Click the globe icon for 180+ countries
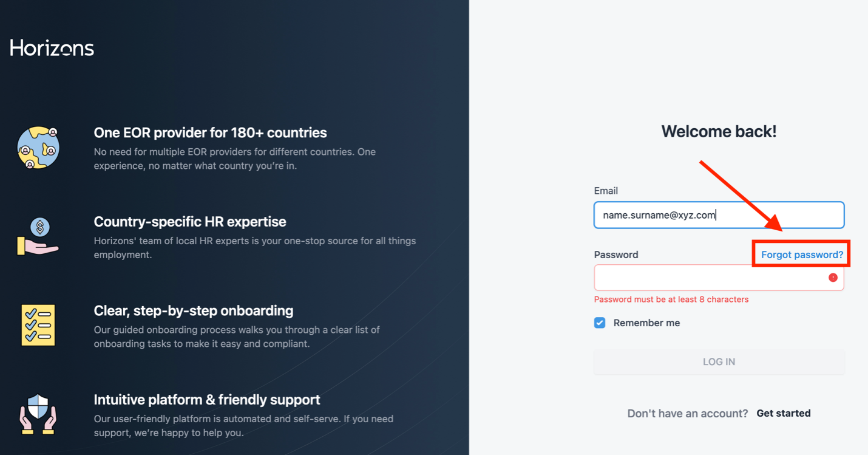Image resolution: width=868 pixels, height=455 pixels. coord(38,148)
